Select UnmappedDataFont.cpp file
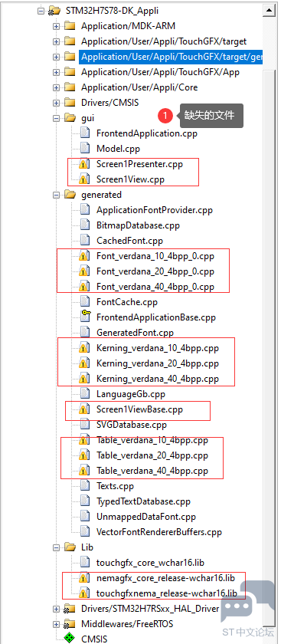 (x=146, y=517)
